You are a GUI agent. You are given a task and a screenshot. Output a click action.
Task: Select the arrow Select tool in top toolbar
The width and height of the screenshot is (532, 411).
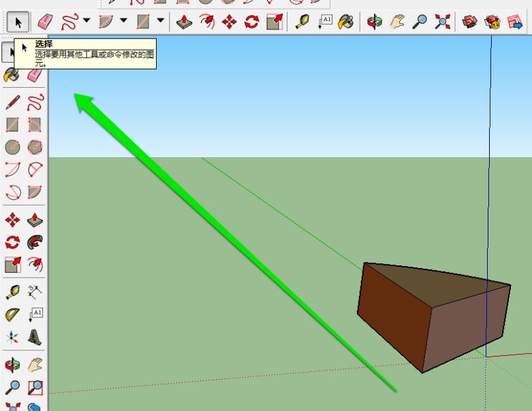(18, 22)
